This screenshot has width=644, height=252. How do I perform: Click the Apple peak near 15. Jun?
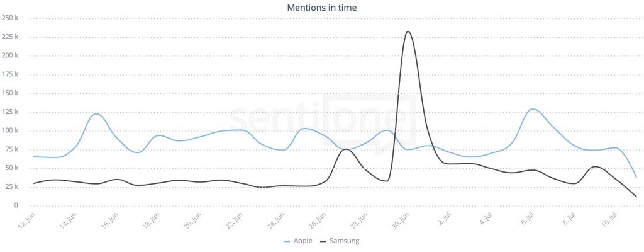[96, 113]
